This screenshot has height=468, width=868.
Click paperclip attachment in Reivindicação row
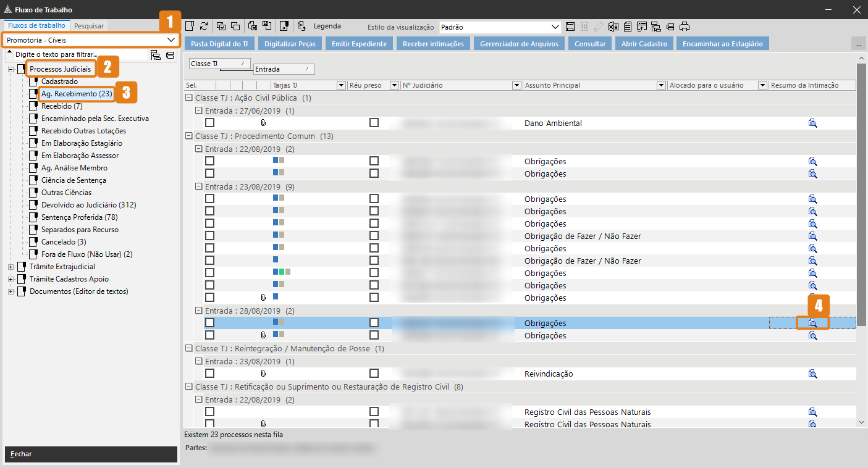pos(263,374)
